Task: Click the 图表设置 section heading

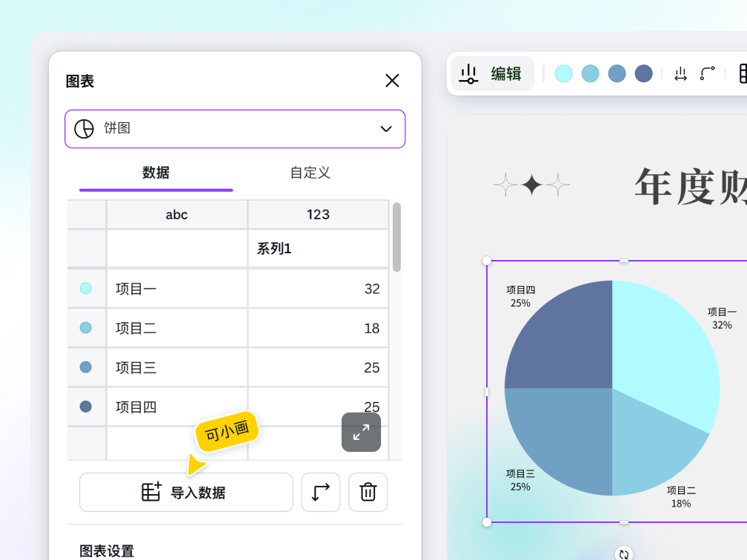Action: tap(107, 551)
